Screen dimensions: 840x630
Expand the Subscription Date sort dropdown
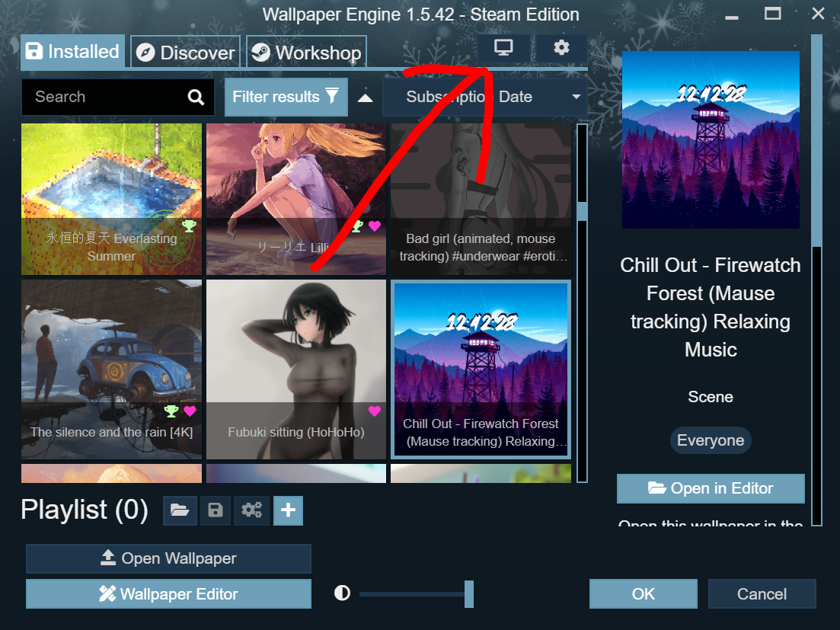(485, 97)
